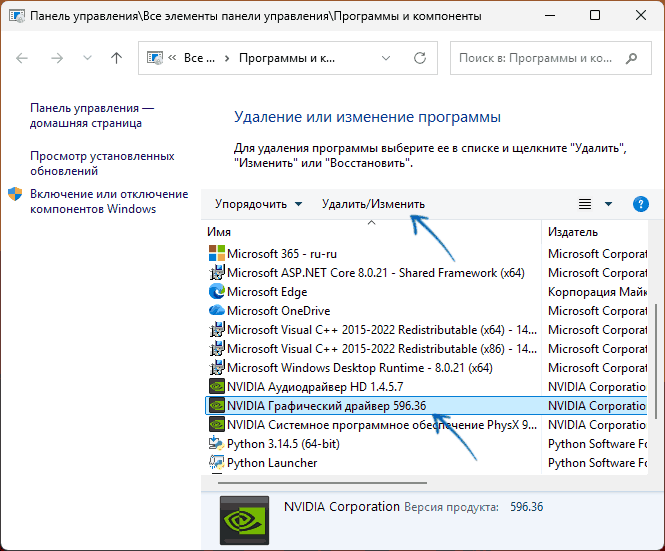This screenshot has width=665, height=551.
Task: Click Python Software publisher in Python Launcher row
Action: click(597, 463)
